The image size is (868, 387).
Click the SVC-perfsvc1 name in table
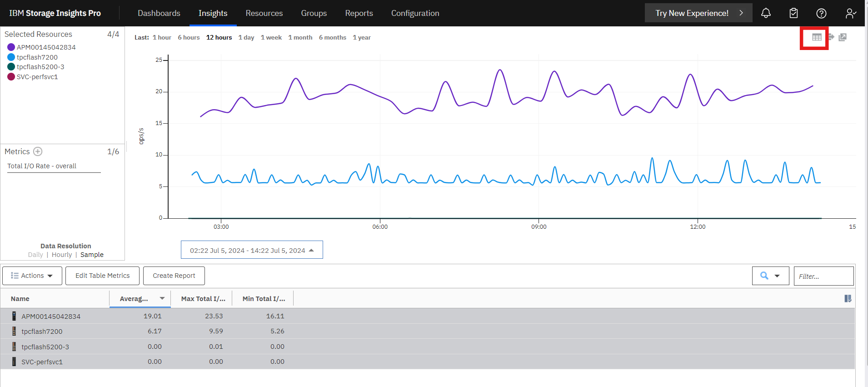point(42,362)
